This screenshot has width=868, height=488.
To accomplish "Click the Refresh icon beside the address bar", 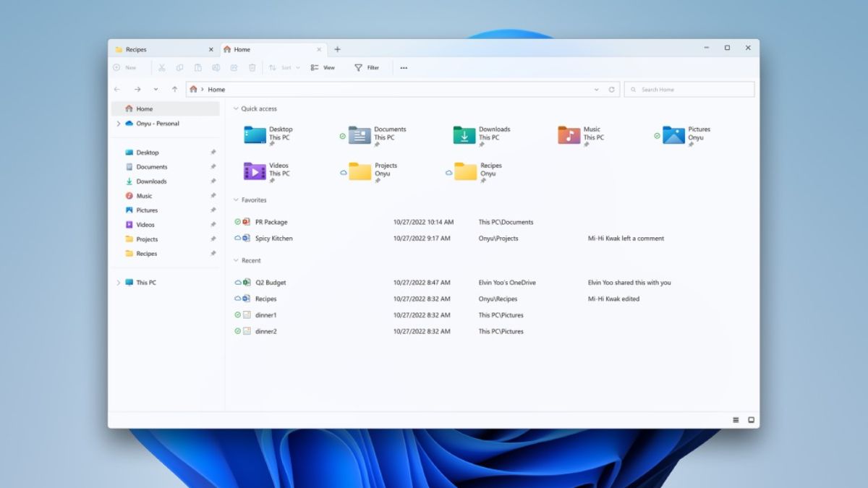I will pos(612,90).
